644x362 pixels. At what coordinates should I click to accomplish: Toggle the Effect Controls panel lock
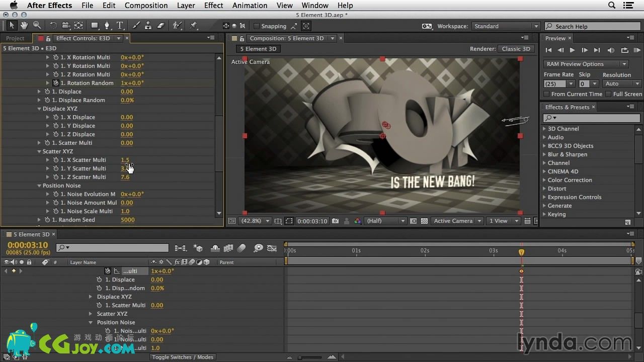pyautogui.click(x=48, y=38)
